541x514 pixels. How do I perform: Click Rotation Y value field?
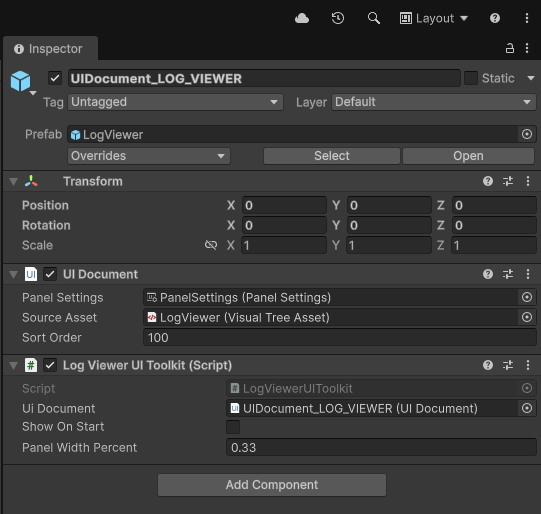tap(389, 225)
